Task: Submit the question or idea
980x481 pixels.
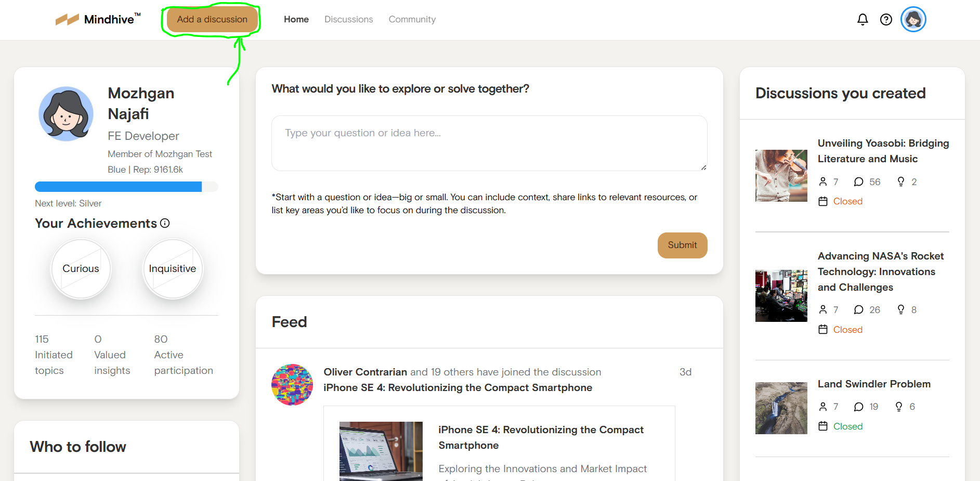Action: click(682, 245)
